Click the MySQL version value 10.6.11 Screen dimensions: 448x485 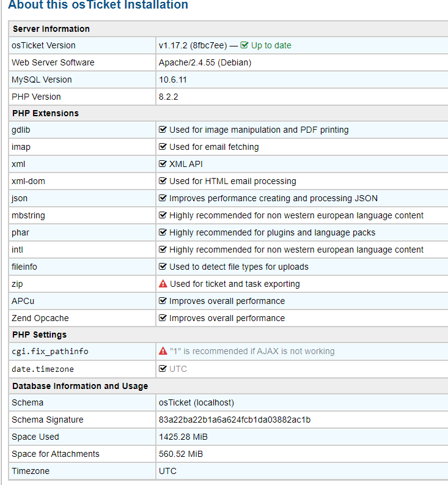[x=173, y=80]
